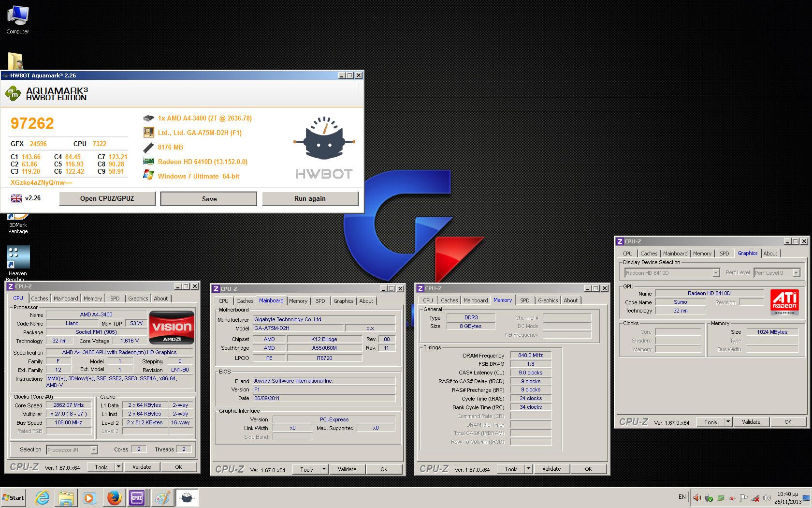
Task: Open Internet Explorer from the taskbar
Action: coord(43,497)
